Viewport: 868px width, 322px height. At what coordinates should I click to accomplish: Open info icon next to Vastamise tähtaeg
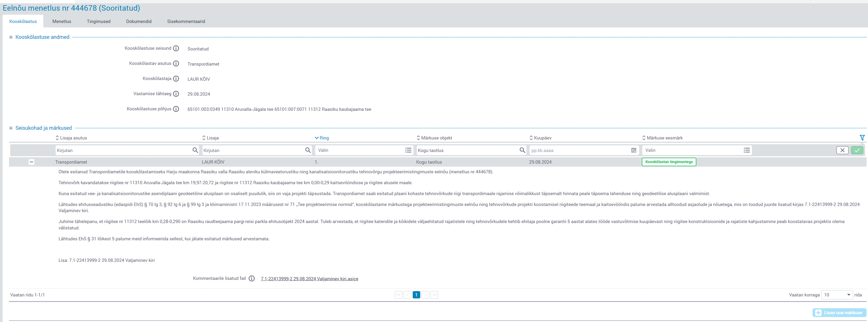176,94
